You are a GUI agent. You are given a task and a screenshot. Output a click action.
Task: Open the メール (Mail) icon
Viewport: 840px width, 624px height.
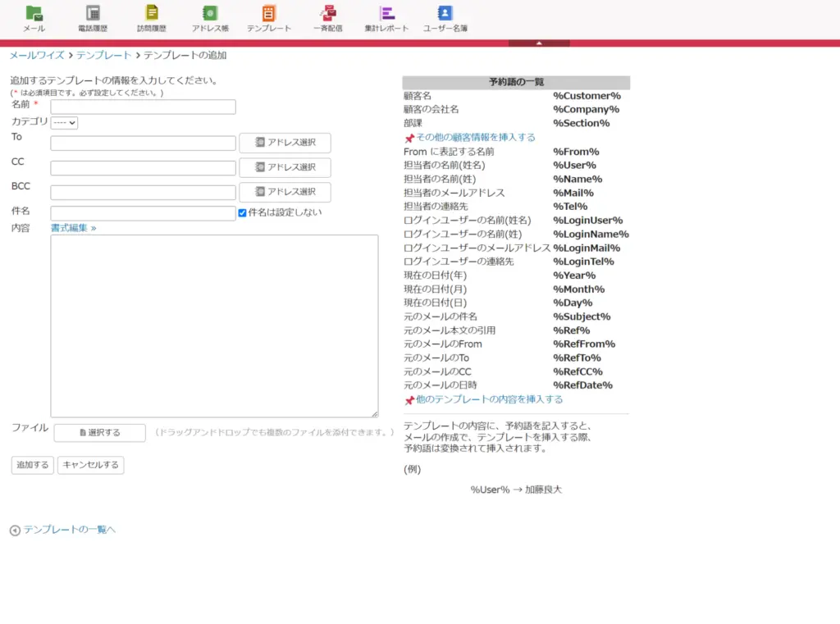[34, 14]
